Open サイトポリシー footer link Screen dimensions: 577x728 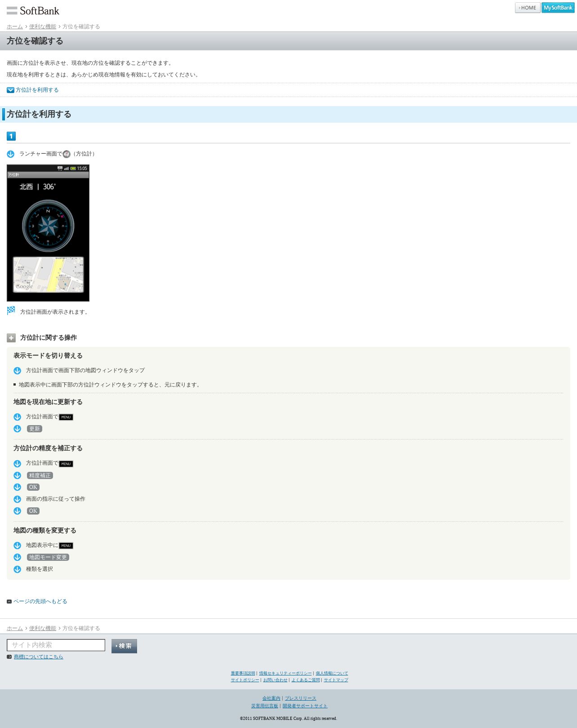245,680
